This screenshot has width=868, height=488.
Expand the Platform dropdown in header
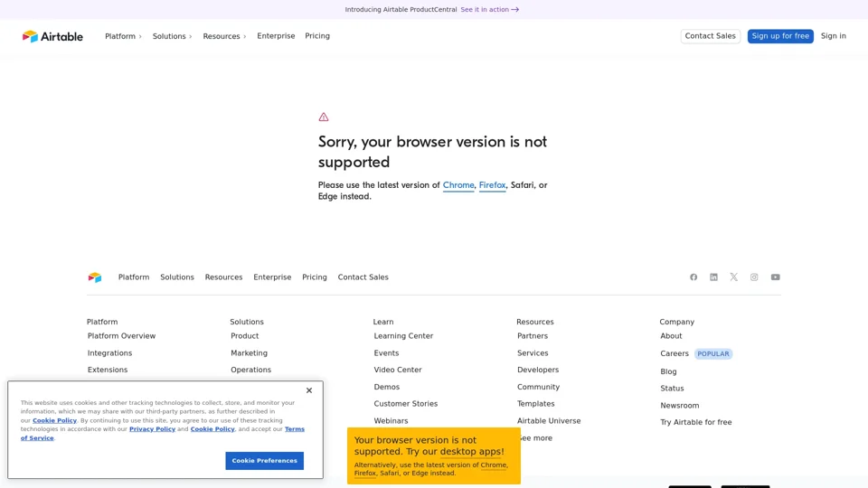click(x=123, y=36)
